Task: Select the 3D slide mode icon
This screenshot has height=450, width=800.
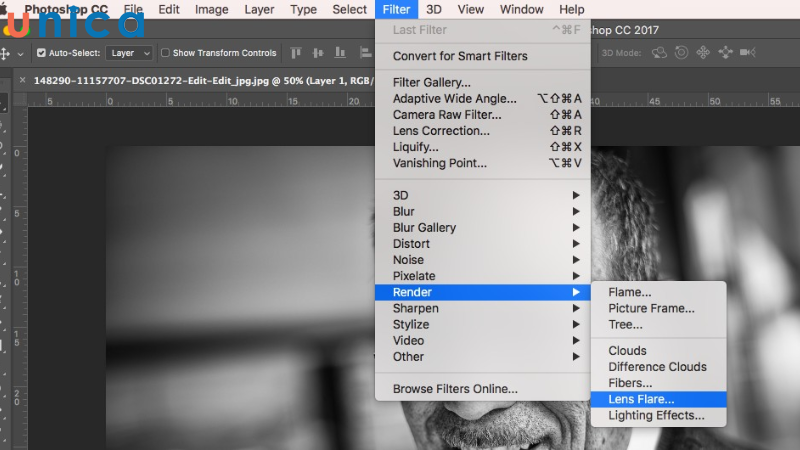Action: [725, 53]
